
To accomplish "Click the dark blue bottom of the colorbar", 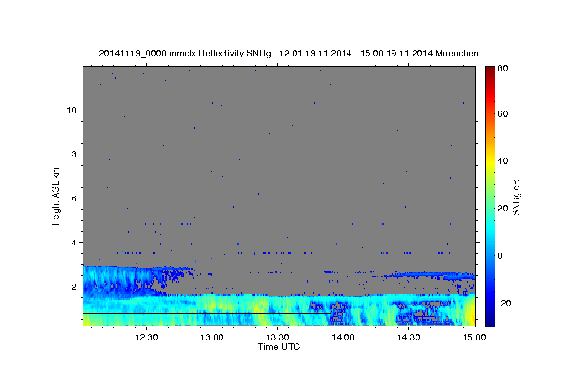I will tap(490, 321).
